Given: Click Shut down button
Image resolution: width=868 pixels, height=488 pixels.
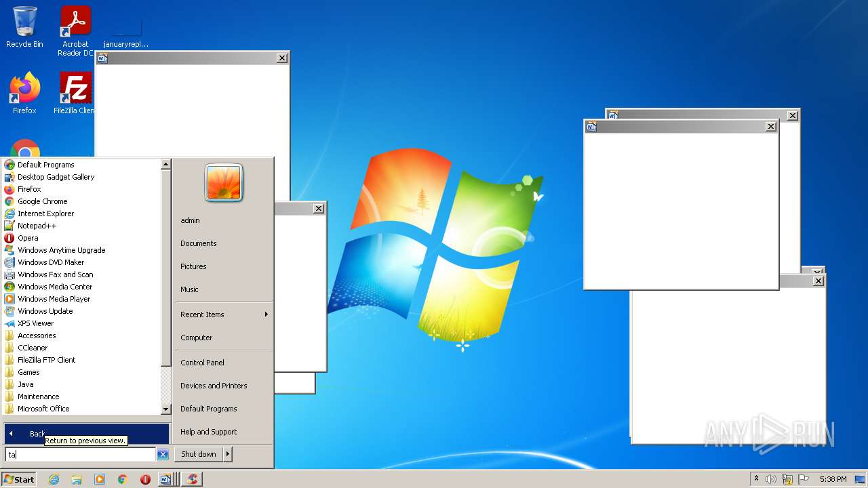Looking at the screenshot, I should point(199,454).
